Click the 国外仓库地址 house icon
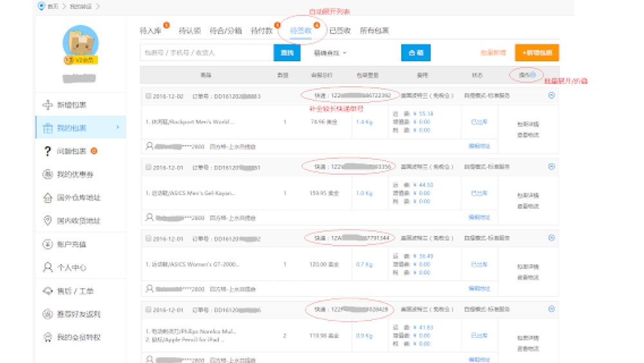 (48, 198)
